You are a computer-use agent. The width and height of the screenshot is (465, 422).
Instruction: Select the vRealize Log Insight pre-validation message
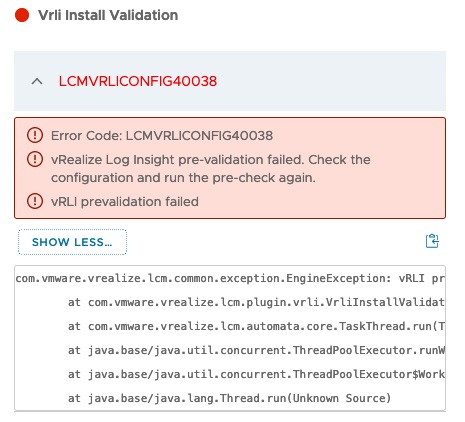coord(211,169)
